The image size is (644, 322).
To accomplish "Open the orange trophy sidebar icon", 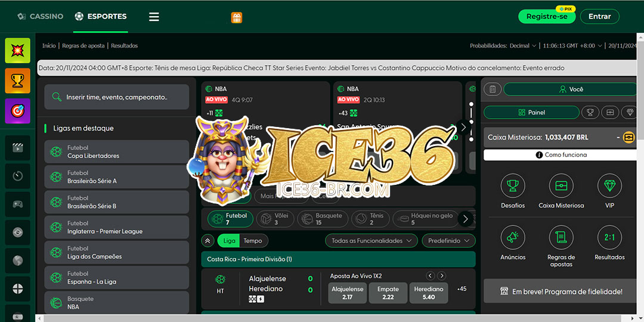I will pyautogui.click(x=18, y=80).
